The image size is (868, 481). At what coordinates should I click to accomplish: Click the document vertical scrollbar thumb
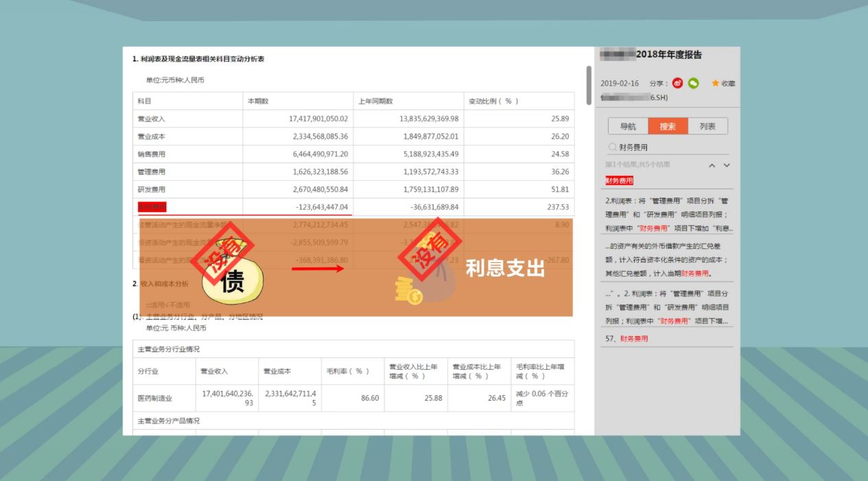pyautogui.click(x=589, y=85)
